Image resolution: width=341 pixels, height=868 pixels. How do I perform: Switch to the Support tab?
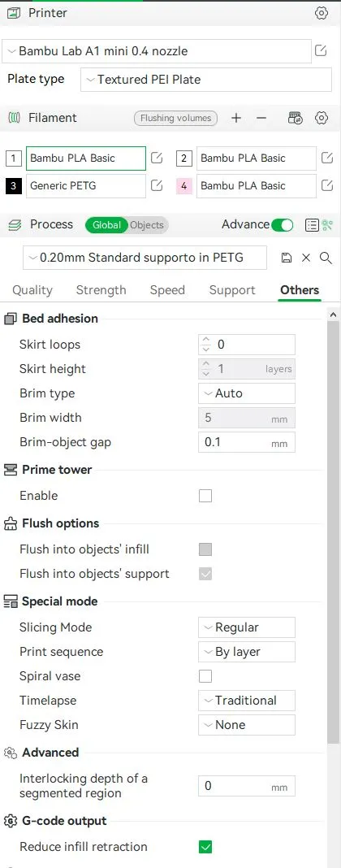232,290
